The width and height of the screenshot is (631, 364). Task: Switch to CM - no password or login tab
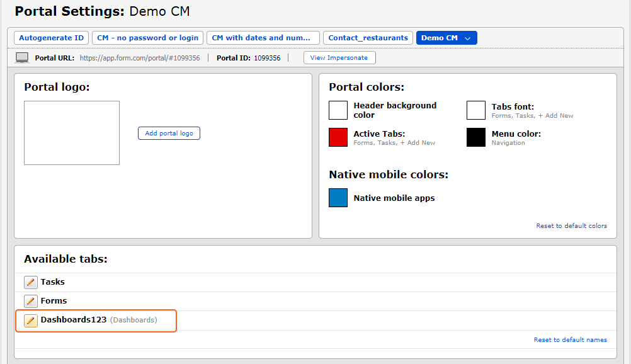[147, 38]
